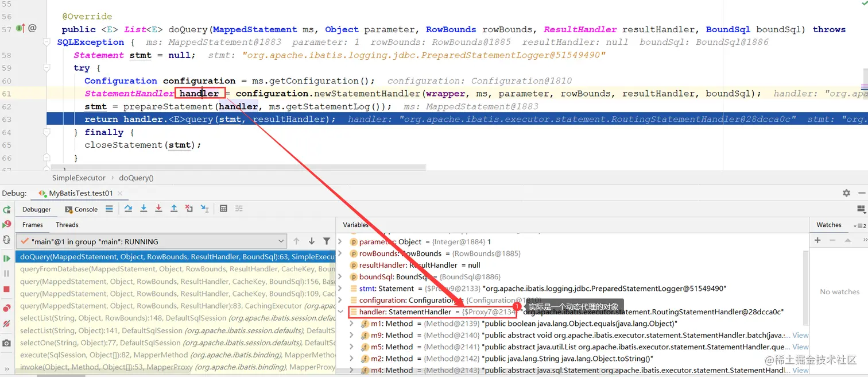Select the selectList frame at line 148
This screenshot has height=377, width=868.
point(175,318)
